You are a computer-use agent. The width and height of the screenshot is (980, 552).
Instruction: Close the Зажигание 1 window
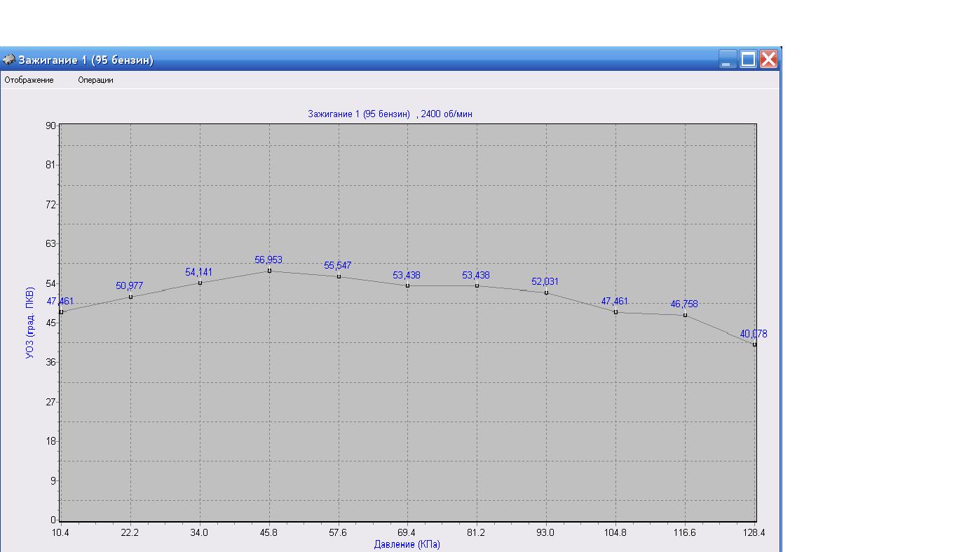click(x=769, y=60)
